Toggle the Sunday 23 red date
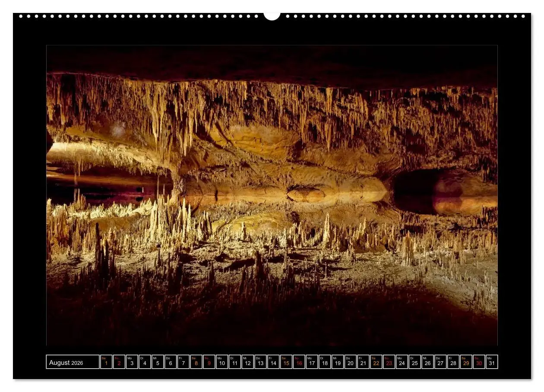 point(390,364)
